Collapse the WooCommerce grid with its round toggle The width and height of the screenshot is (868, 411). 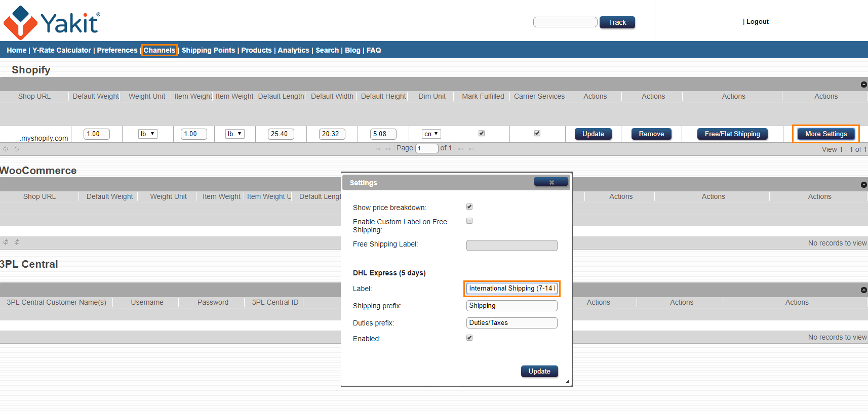[863, 185]
